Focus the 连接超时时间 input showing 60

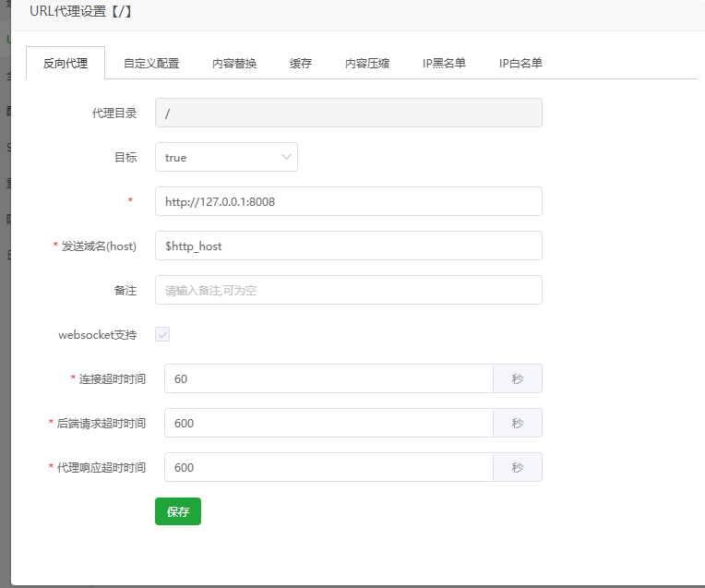click(x=329, y=378)
